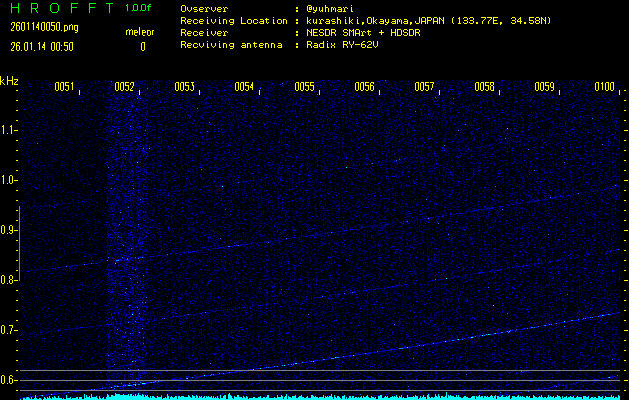Screen dimensions: 629x400
Task: Click the 0051 time marker
Action: 64,87
